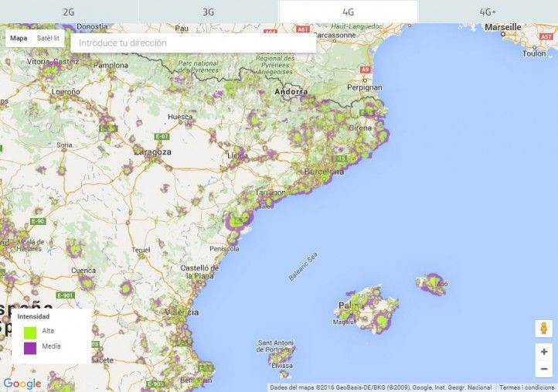Click the Girona city label
The width and height of the screenshot is (558, 392).
pos(360,128)
